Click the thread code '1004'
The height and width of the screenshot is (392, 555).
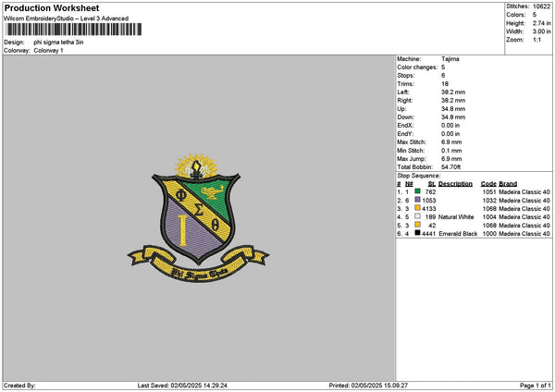click(x=489, y=217)
